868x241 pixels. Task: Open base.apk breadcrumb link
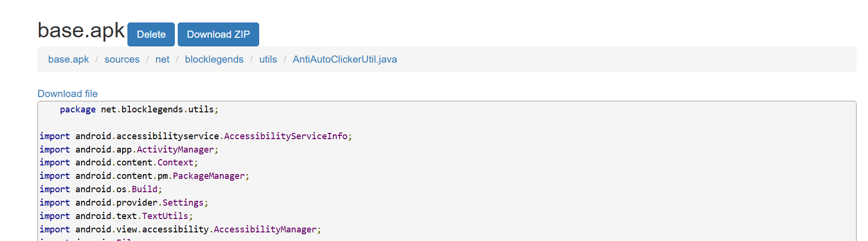[x=69, y=59]
